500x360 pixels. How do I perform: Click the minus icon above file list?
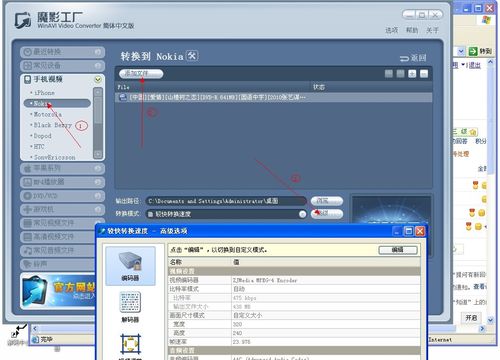[424, 74]
